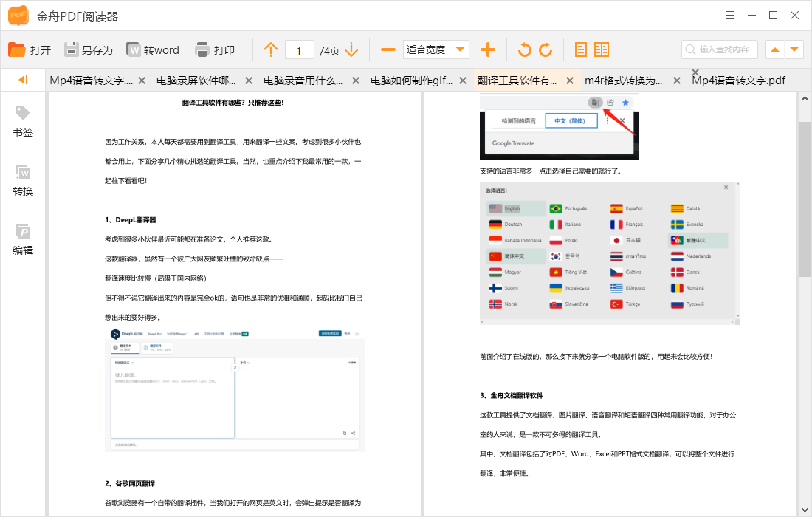
Task: Collapse the left sidebar with orange arrow
Action: click(x=23, y=80)
